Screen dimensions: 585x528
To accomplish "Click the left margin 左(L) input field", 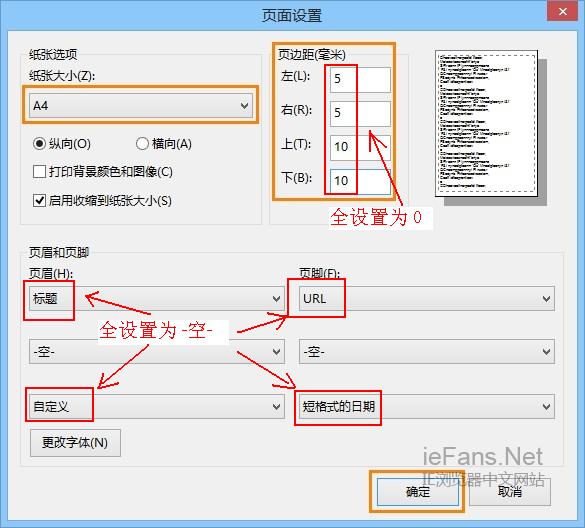I will coord(360,79).
